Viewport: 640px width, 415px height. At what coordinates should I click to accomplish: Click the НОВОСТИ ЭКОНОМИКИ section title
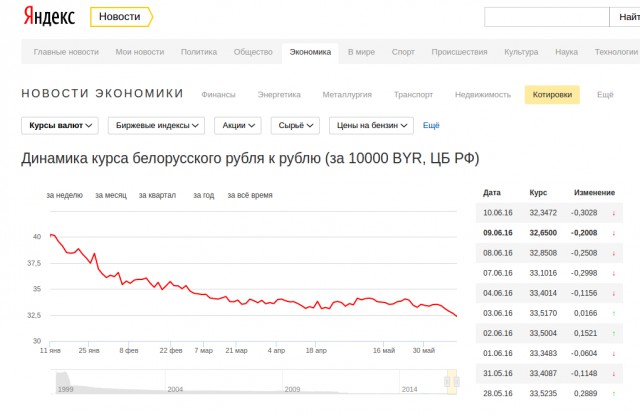pos(102,93)
